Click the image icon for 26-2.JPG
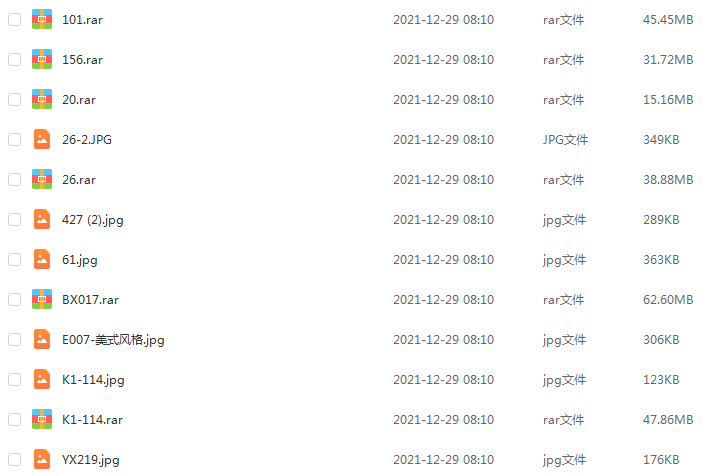This screenshot has height=476, width=717. click(x=42, y=139)
